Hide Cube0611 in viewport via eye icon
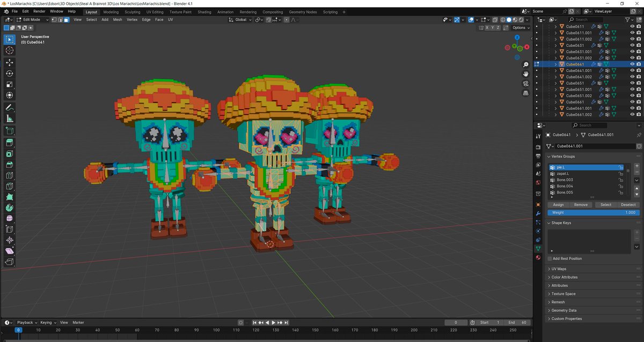Image resolution: width=644 pixels, height=342 pixels. pyautogui.click(x=632, y=26)
